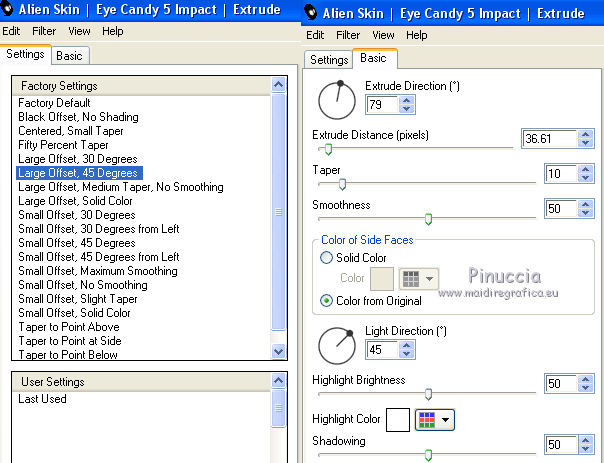Screen dimensions: 604x463
Task: Select Taper to Point at Side preset
Action: pos(70,341)
